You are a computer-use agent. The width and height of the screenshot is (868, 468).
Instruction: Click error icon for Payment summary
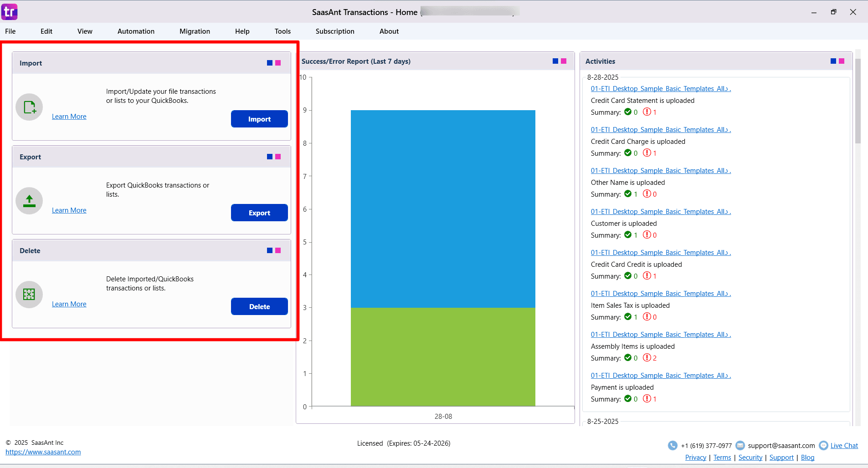pyautogui.click(x=647, y=398)
